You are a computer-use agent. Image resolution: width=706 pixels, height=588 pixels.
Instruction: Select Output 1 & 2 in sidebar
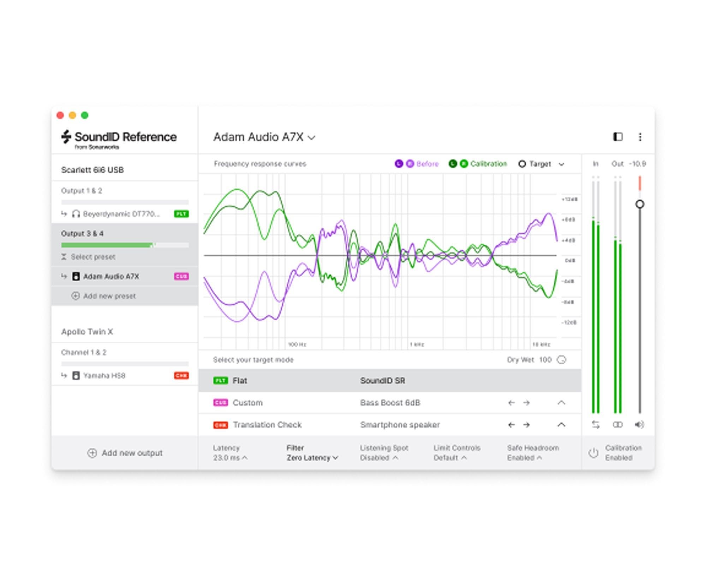pyautogui.click(x=82, y=191)
